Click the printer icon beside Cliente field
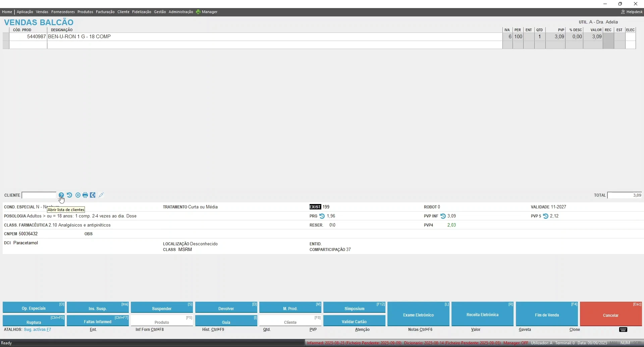 [85, 195]
